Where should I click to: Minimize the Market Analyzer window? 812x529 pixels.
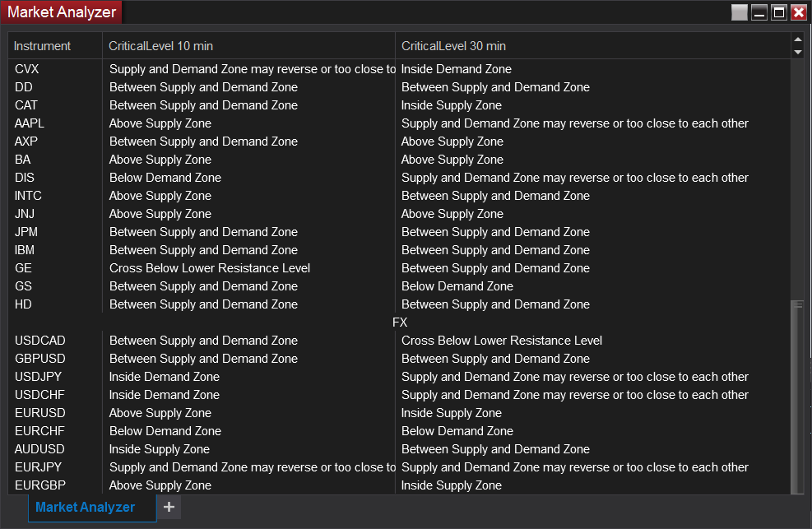pyautogui.click(x=759, y=12)
